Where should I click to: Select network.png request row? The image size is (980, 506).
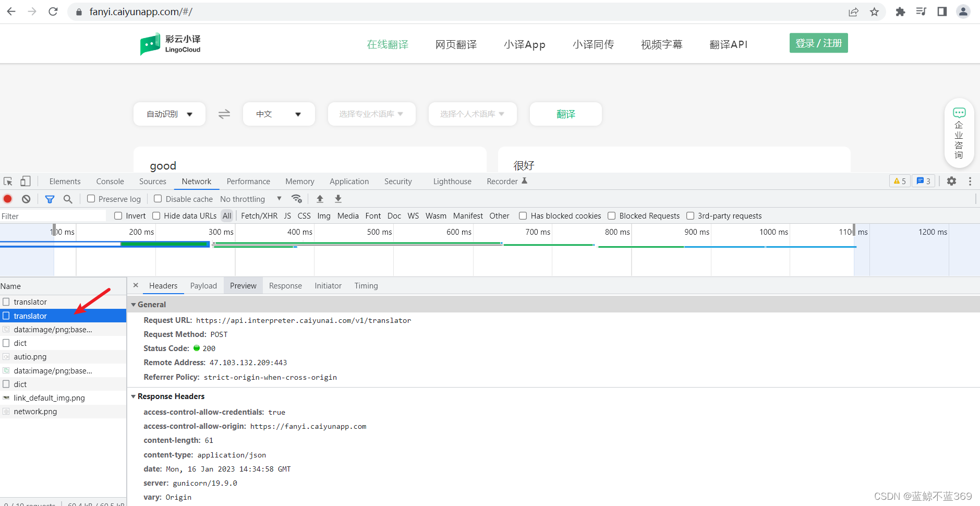pos(63,412)
